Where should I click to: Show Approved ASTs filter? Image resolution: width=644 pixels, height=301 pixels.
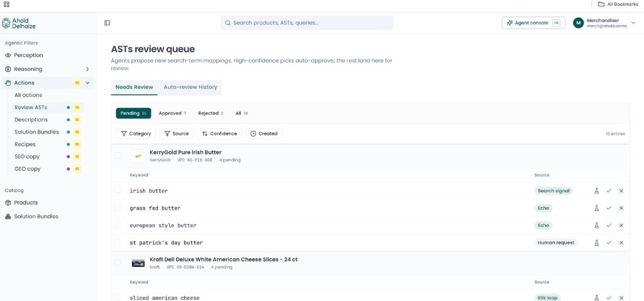[x=172, y=113]
